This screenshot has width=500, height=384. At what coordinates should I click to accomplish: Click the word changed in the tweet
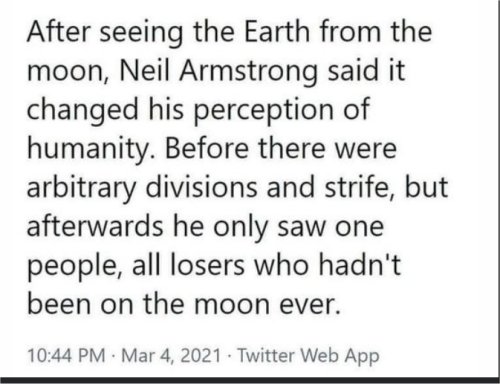pos(82,111)
